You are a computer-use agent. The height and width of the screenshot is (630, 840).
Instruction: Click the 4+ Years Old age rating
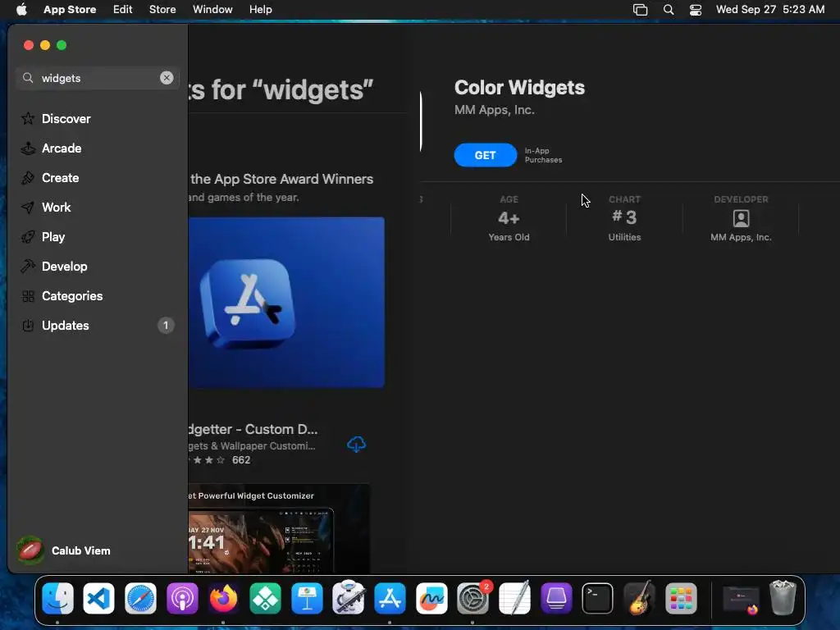(x=509, y=218)
